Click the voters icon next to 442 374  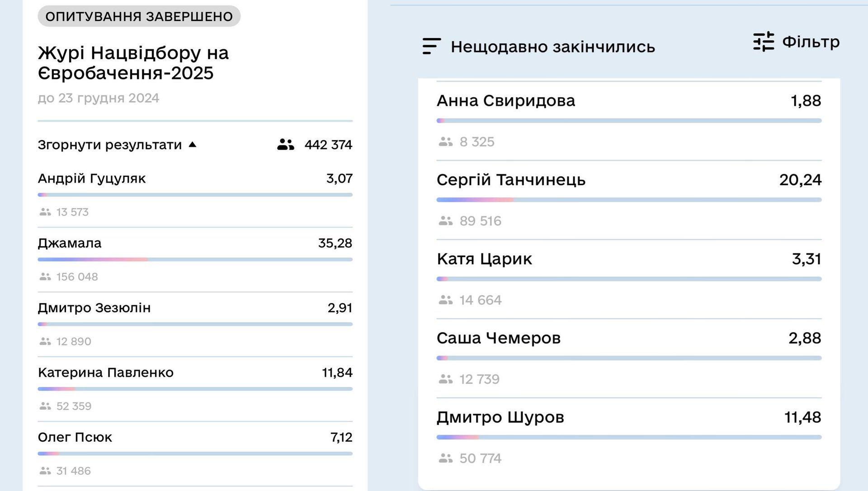pyautogui.click(x=284, y=145)
